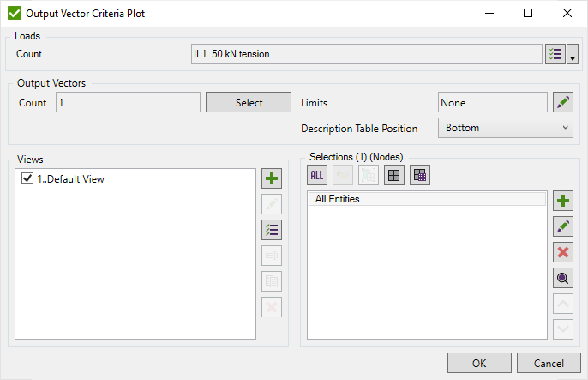Edit the selection with the pencil icon
Screen dimensions: 588x380
point(563,226)
